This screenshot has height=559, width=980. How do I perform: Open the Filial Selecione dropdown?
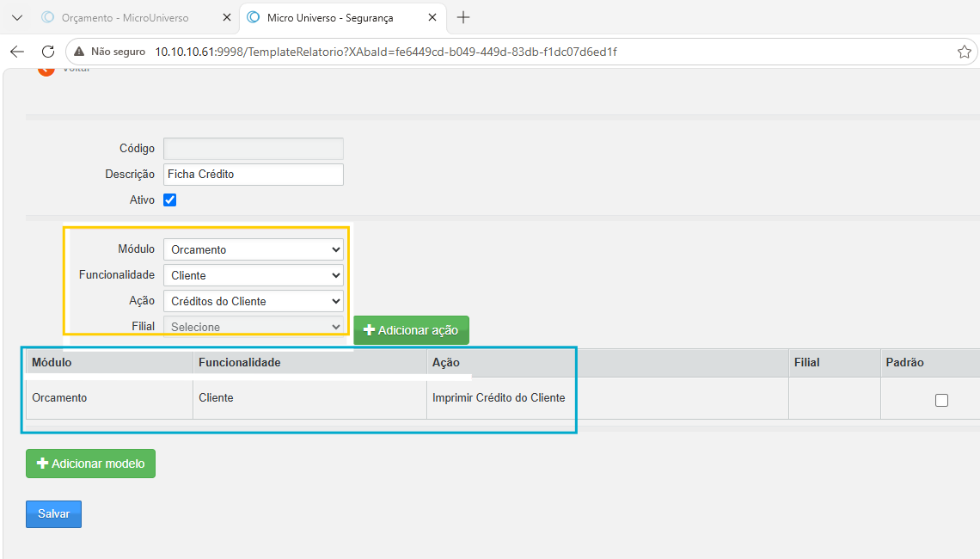click(253, 327)
